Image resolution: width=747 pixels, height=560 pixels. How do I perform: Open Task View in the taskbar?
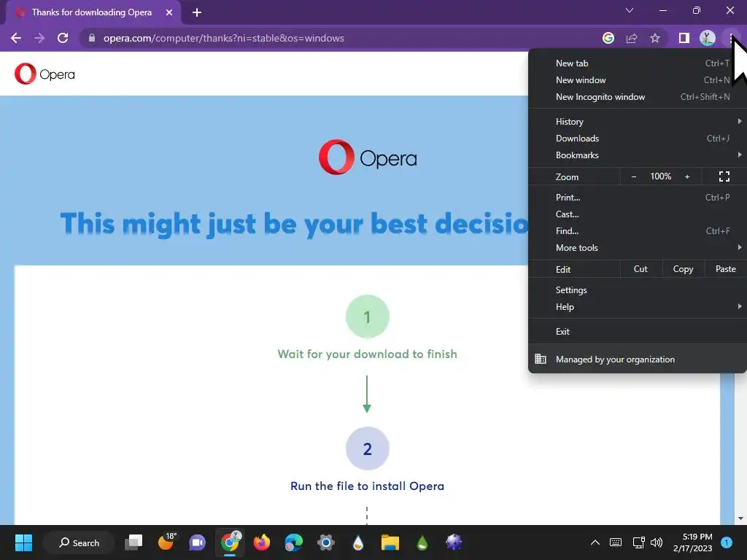[x=133, y=542]
